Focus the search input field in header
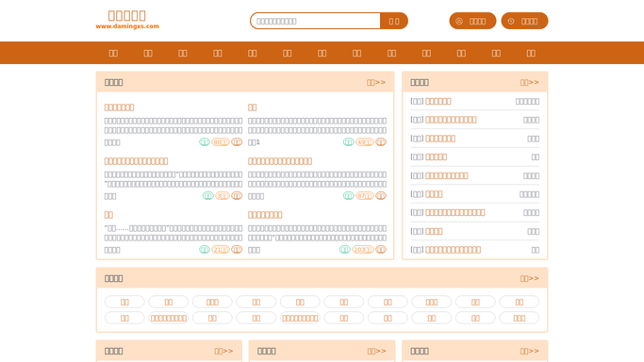This screenshot has width=644, height=362. pyautogui.click(x=316, y=21)
